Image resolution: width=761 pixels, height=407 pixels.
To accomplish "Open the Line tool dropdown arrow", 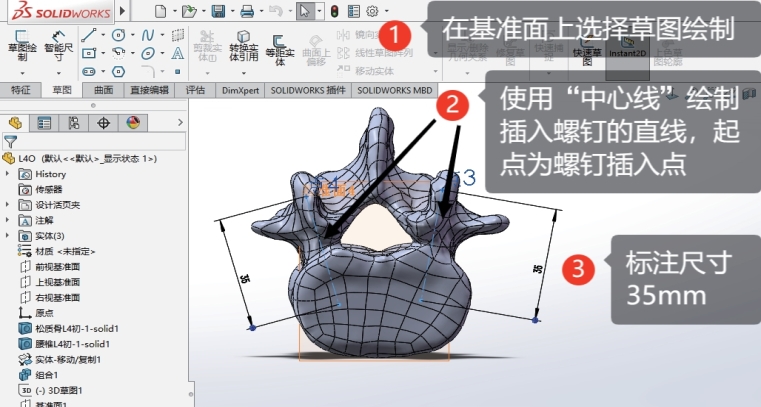I will coord(103,35).
